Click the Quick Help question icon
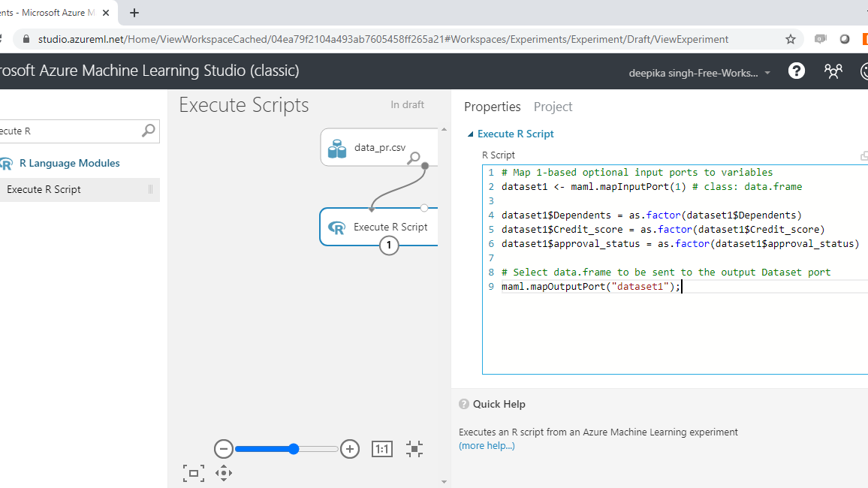This screenshot has width=868, height=488. [464, 404]
